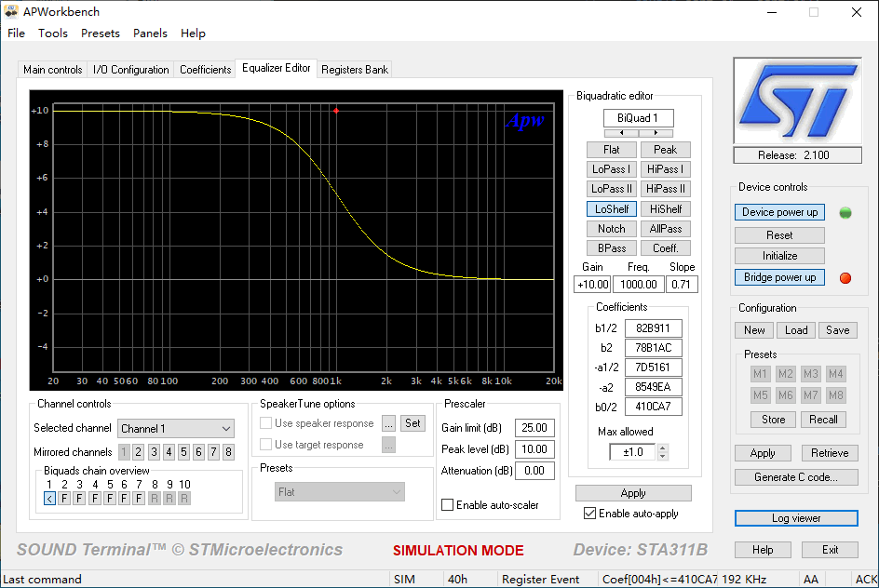The image size is (879, 588).
Task: Click the Gain value field
Action: point(592,285)
